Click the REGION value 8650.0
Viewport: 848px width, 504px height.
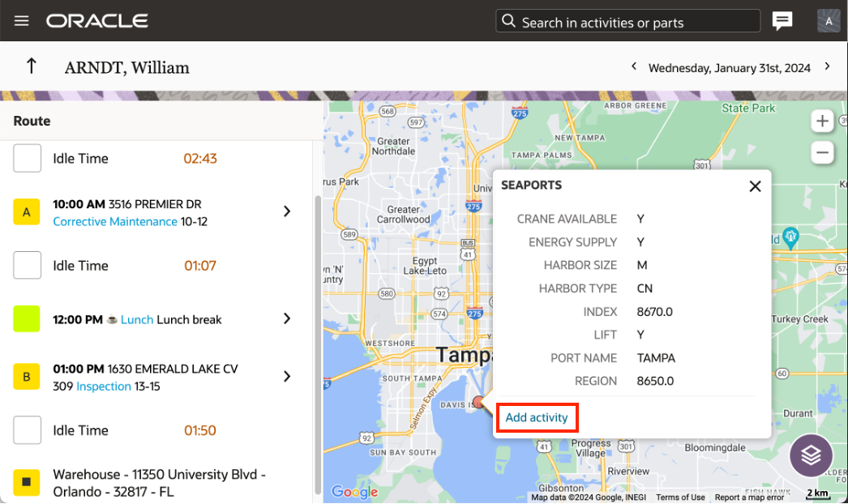point(656,382)
